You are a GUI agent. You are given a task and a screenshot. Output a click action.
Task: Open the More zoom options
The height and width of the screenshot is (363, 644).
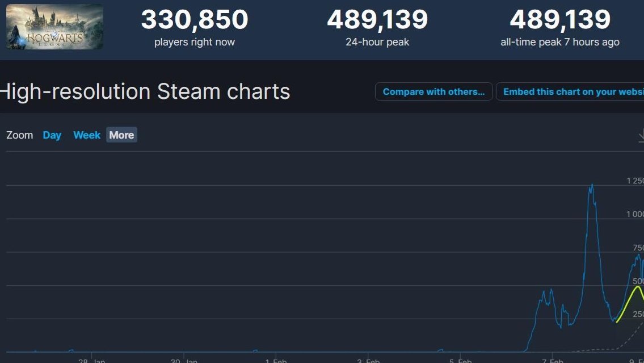click(x=121, y=135)
